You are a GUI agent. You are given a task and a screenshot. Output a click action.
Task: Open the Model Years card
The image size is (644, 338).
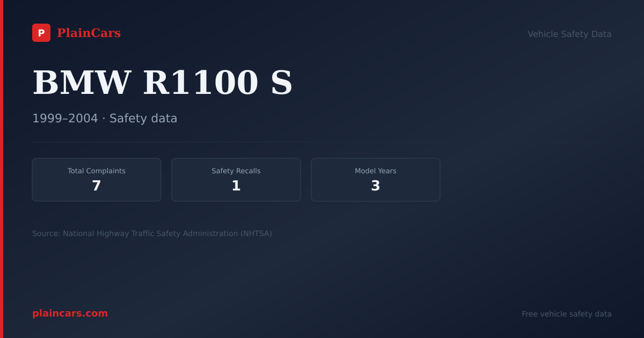pyautogui.click(x=376, y=180)
